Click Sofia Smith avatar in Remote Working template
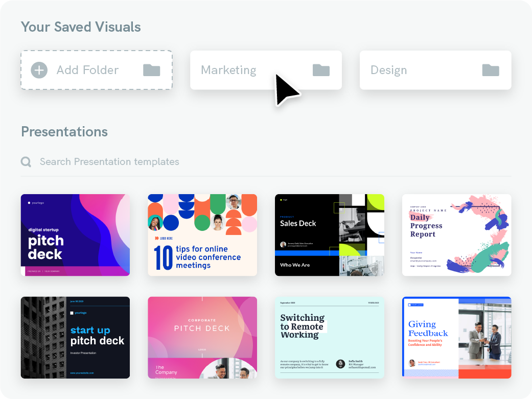Viewport: 532px width, 399px height. click(x=340, y=364)
